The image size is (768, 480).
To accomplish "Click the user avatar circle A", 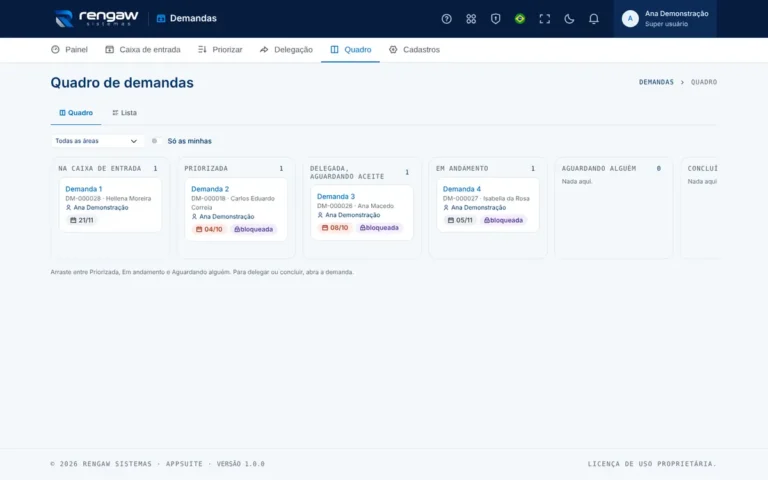I will pos(630,19).
